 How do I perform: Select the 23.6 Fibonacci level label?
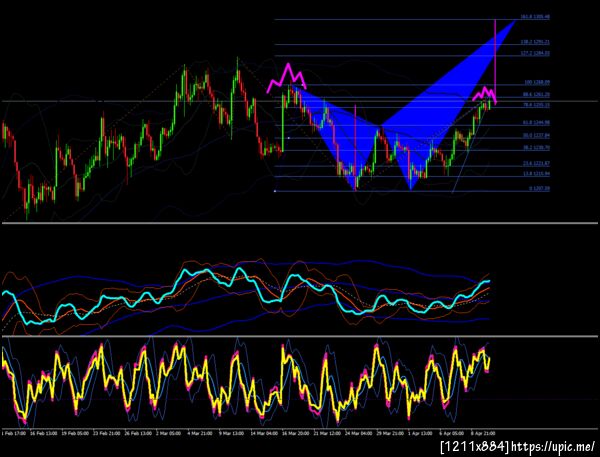tap(536, 163)
